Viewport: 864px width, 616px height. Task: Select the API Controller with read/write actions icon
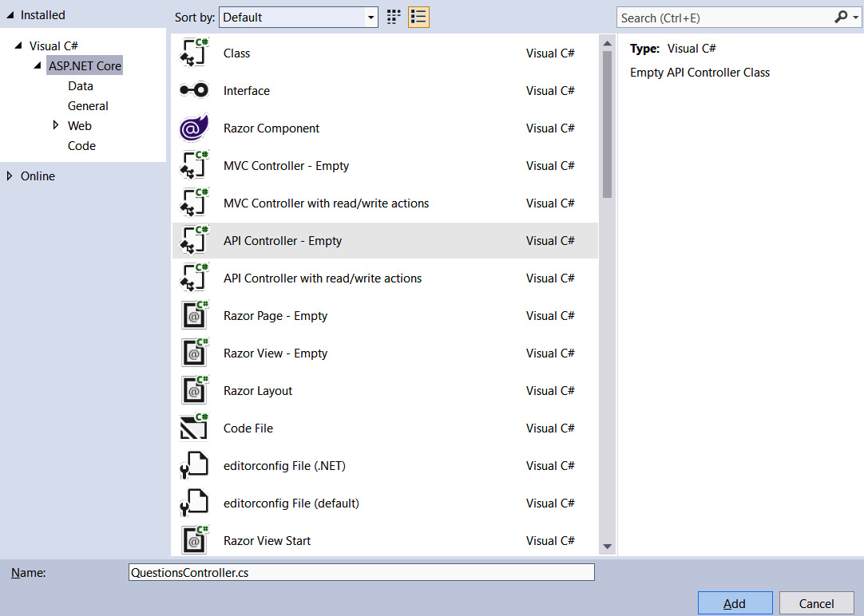click(194, 278)
